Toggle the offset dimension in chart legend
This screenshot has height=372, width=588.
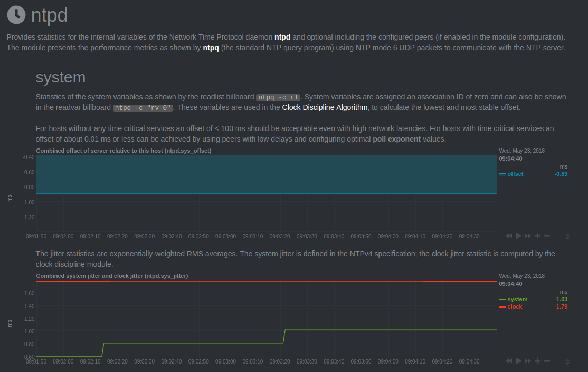pos(515,174)
